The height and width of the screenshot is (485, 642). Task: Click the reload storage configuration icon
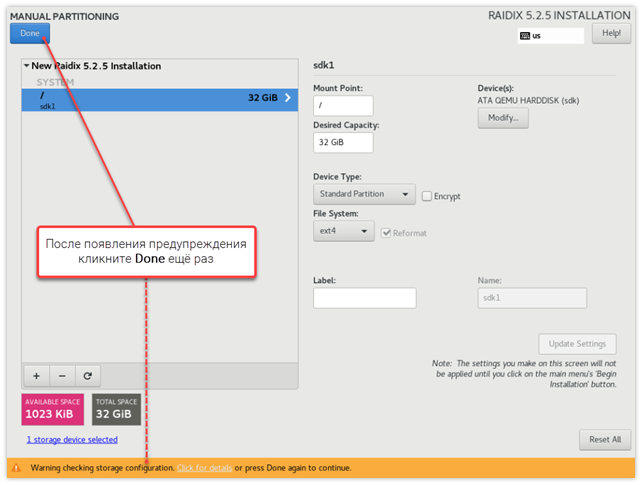click(88, 376)
